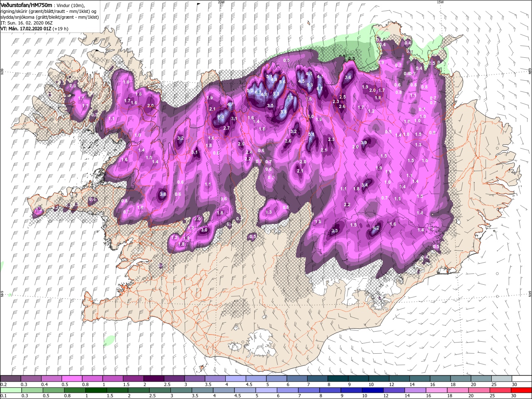
Task: Click the dark teal snow swatch 8–9
Action: [x=338, y=379]
